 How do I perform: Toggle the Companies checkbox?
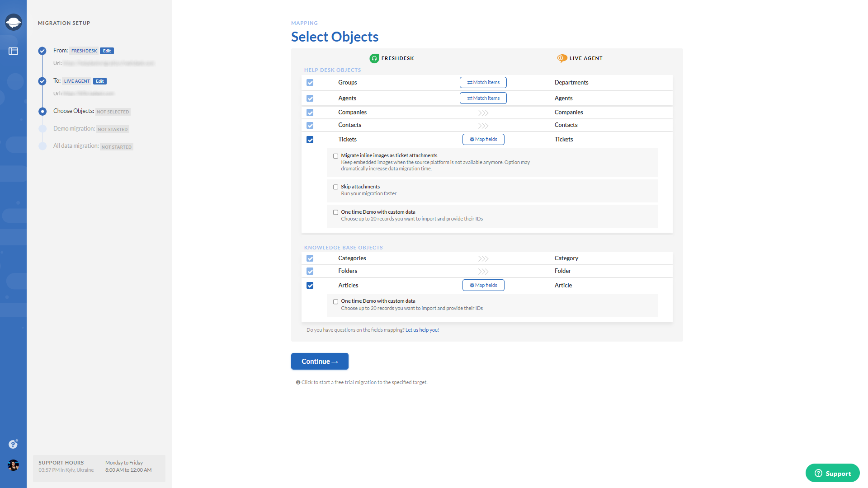[310, 113]
